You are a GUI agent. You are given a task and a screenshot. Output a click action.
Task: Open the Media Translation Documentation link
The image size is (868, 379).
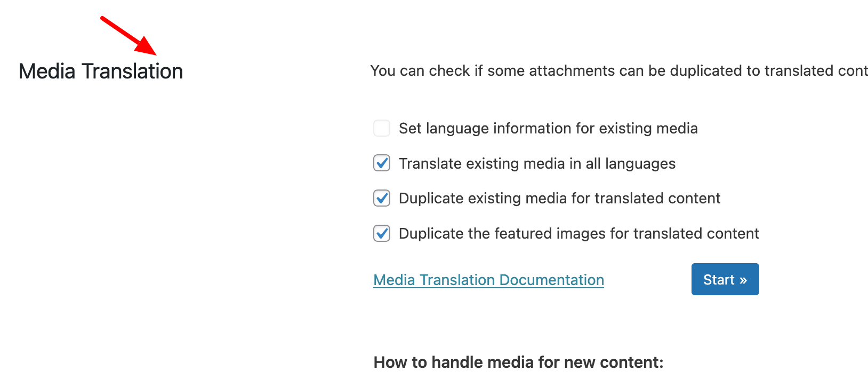(489, 280)
